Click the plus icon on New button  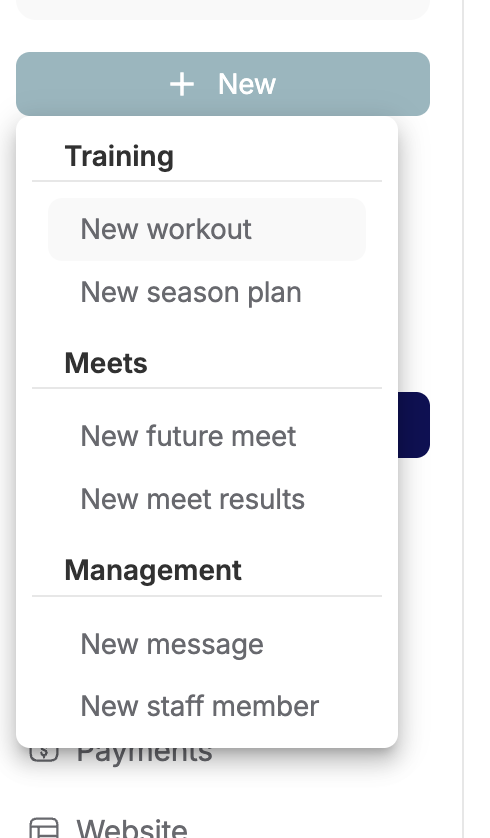[x=182, y=84]
